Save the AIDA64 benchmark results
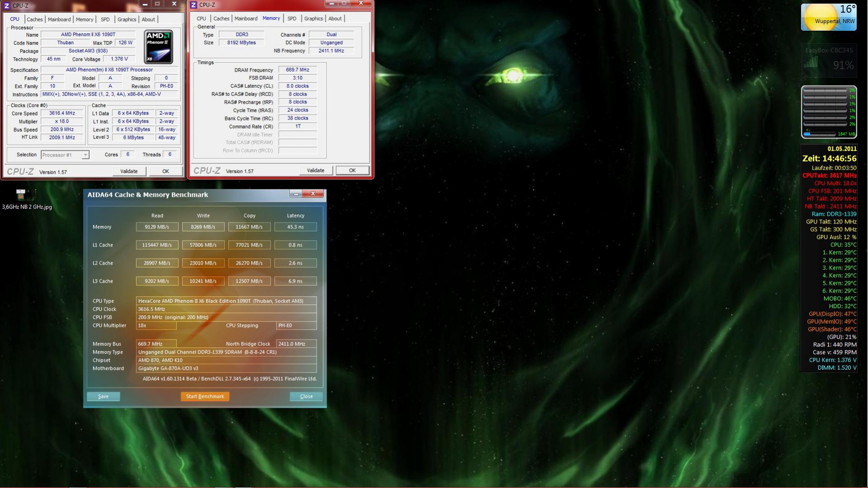Viewport: 868px width, 488px height. coord(103,397)
